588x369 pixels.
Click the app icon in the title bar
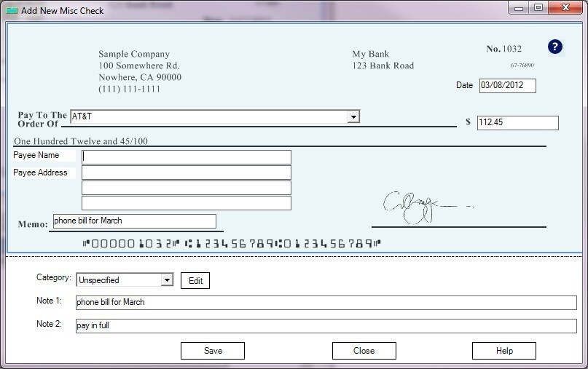pyautogui.click(x=10, y=9)
